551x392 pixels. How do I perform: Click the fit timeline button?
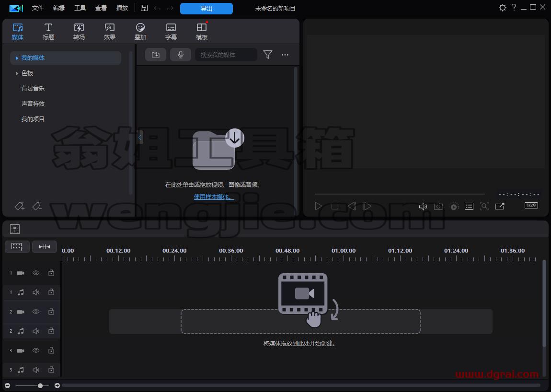coord(44,247)
